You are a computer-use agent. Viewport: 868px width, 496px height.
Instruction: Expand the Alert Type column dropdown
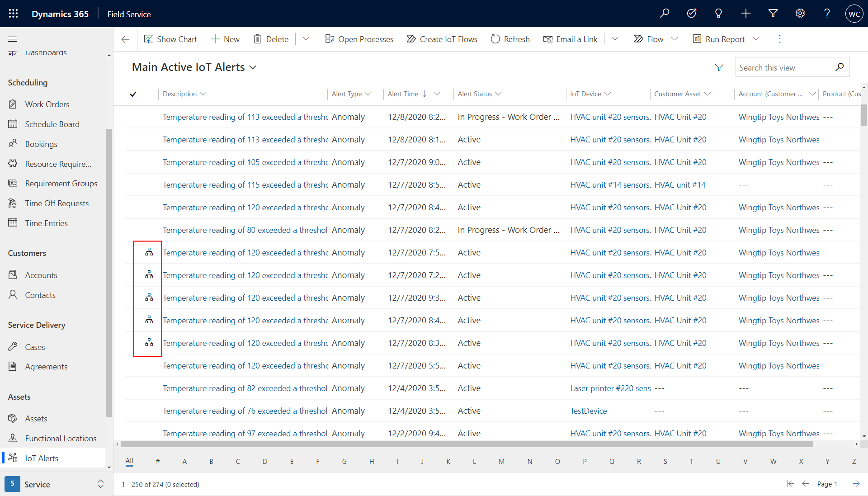[x=369, y=94]
